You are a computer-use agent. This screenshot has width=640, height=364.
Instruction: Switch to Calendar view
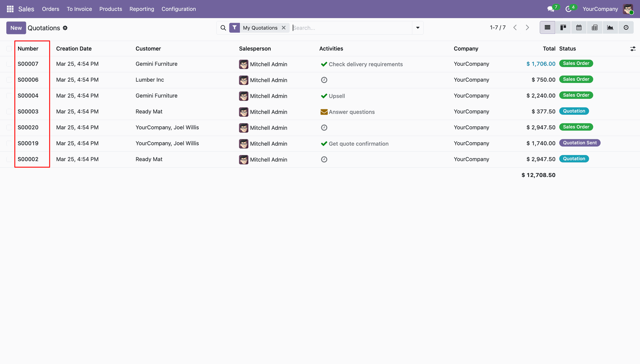[x=579, y=28]
